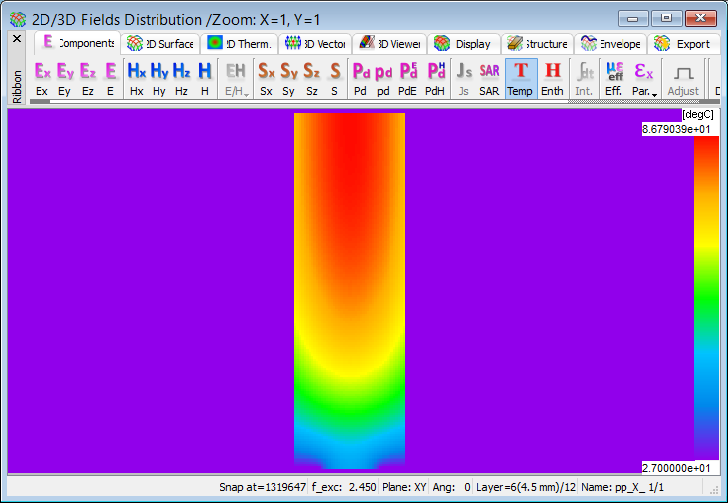728x503 pixels.
Task: Click the Adjust button
Action: (x=683, y=78)
